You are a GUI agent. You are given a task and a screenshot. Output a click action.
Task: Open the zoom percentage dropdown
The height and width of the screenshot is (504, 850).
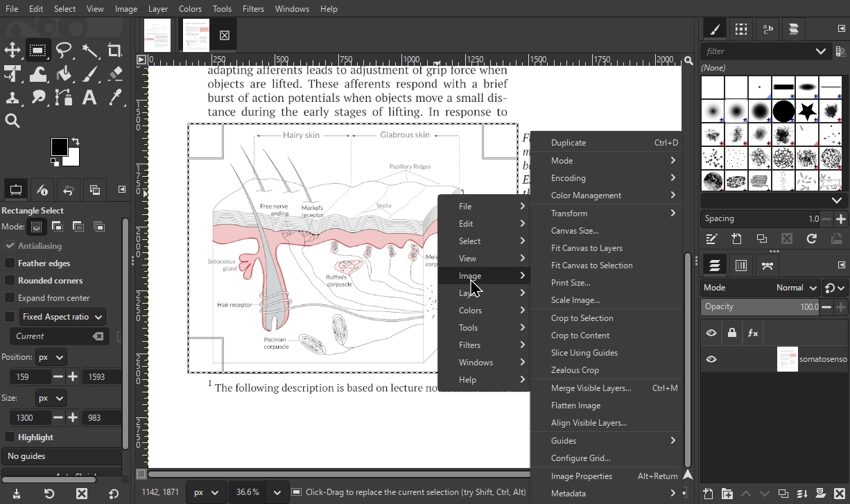[x=277, y=492]
